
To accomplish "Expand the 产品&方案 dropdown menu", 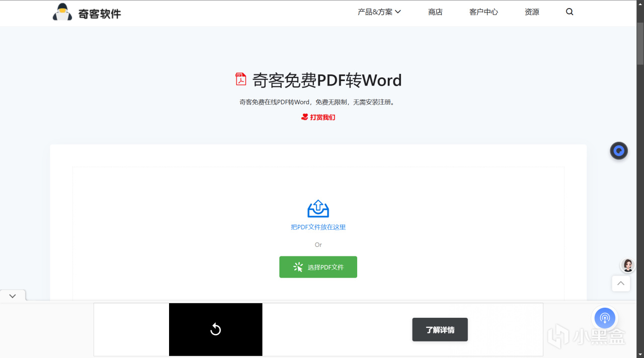I will coord(379,12).
